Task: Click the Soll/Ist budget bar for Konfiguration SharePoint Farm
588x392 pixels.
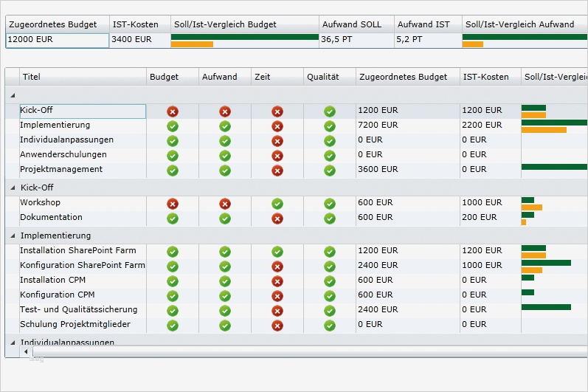Action: click(x=546, y=266)
